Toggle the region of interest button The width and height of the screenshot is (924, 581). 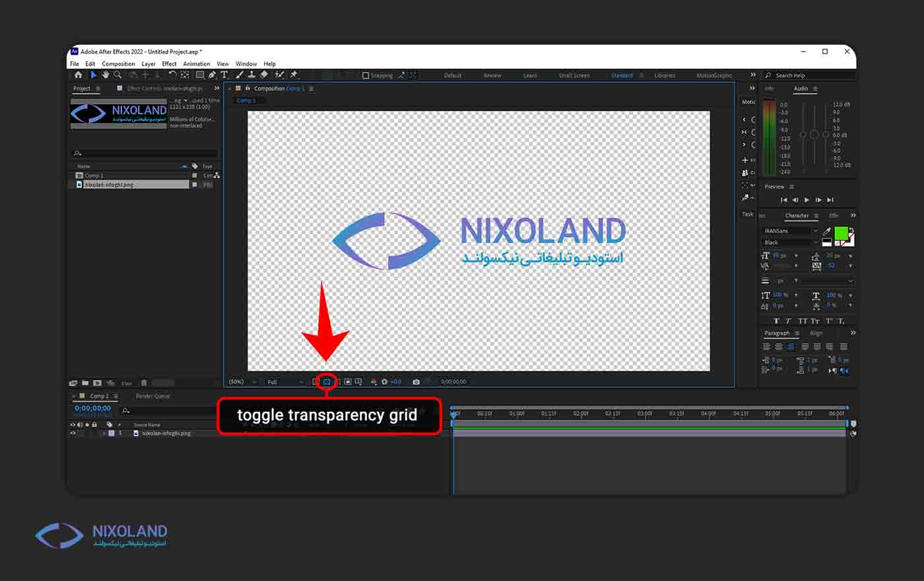click(x=348, y=382)
